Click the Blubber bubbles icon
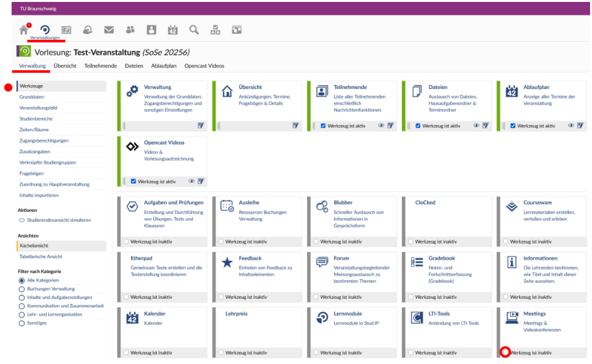592x364 pixels. [322, 207]
